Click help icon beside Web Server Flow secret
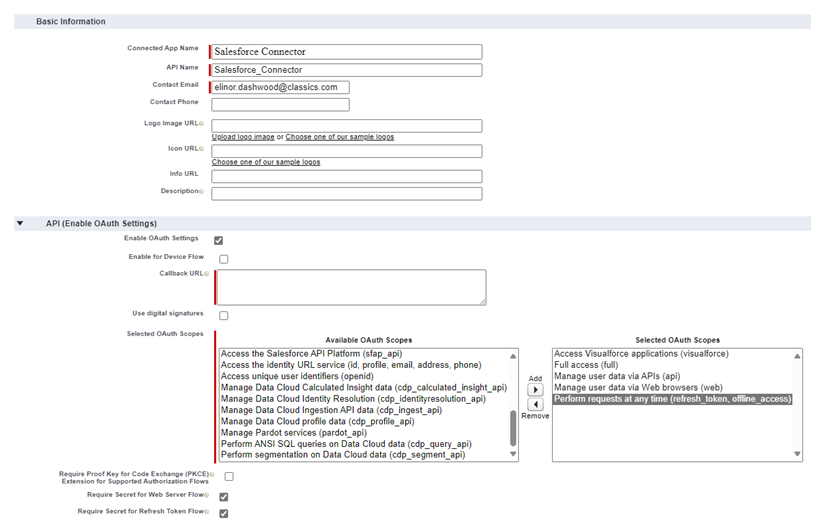This screenshot has height=532, width=823. point(207,495)
